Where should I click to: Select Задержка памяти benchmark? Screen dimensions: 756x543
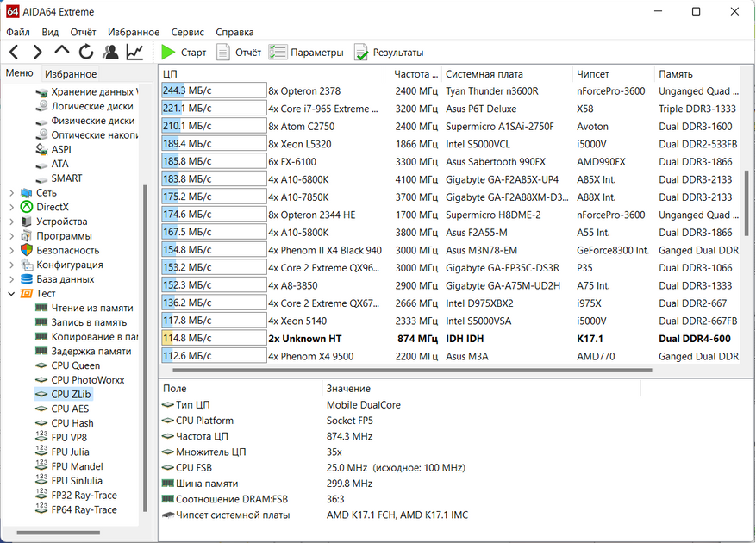[x=84, y=351]
